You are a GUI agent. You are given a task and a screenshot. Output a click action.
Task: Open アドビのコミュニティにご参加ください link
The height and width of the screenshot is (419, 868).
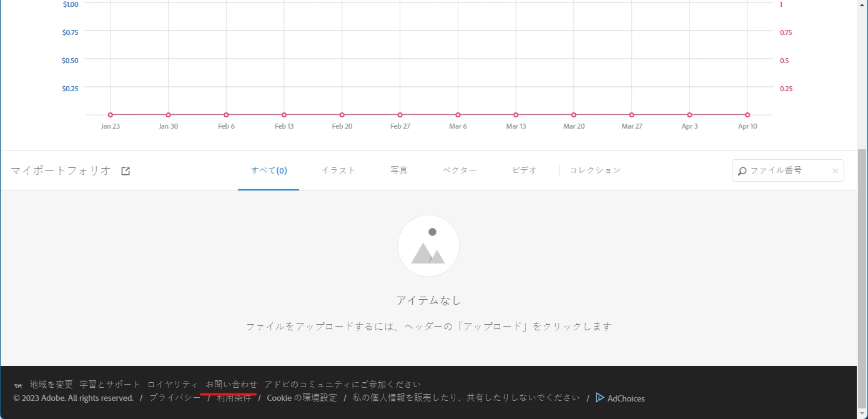(x=342, y=385)
